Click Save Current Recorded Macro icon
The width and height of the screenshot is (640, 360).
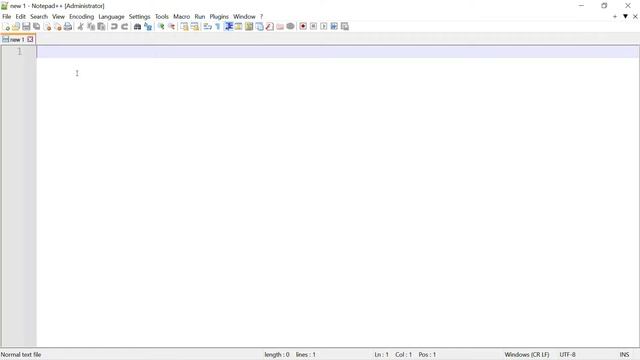point(345,27)
